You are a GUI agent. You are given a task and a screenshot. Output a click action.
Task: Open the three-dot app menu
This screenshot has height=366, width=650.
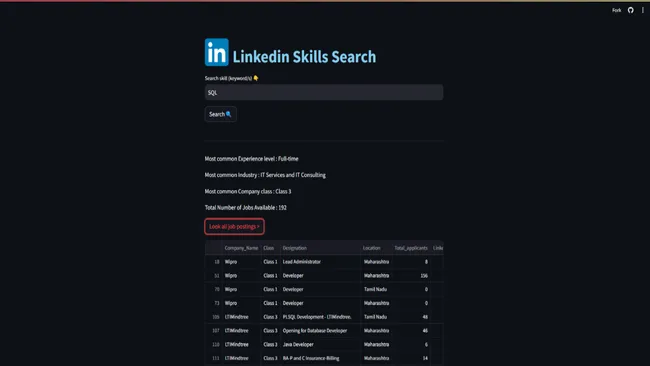tap(643, 10)
